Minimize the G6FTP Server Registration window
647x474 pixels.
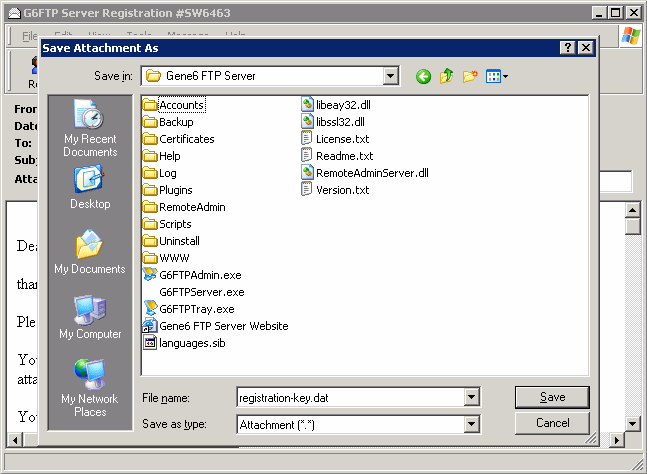599,13
